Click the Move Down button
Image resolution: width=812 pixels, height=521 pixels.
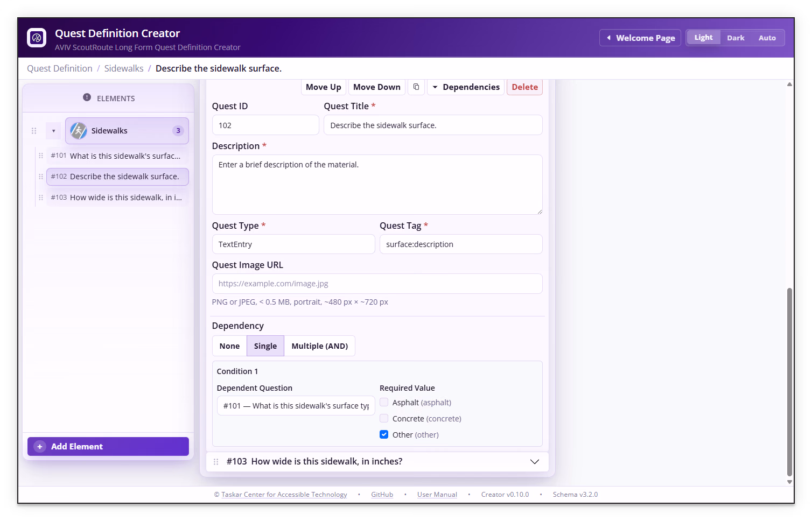pyautogui.click(x=377, y=87)
